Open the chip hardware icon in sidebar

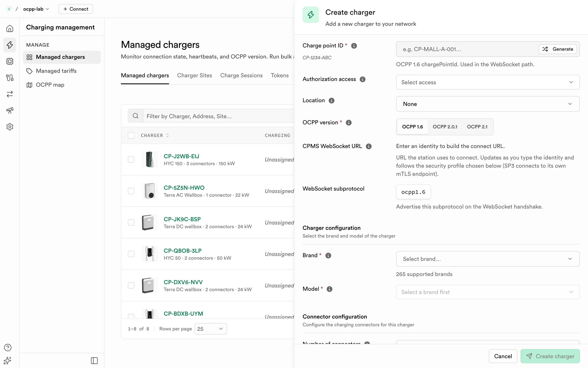click(x=10, y=61)
